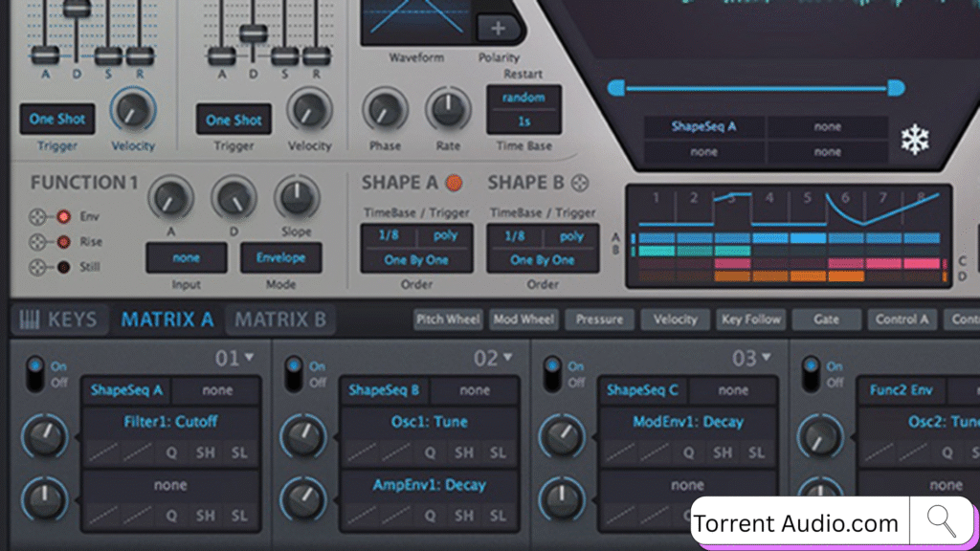Select the ModEnv1: Decay target field in slot 03
Image resolution: width=980 pixels, height=551 pixels.
687,422
